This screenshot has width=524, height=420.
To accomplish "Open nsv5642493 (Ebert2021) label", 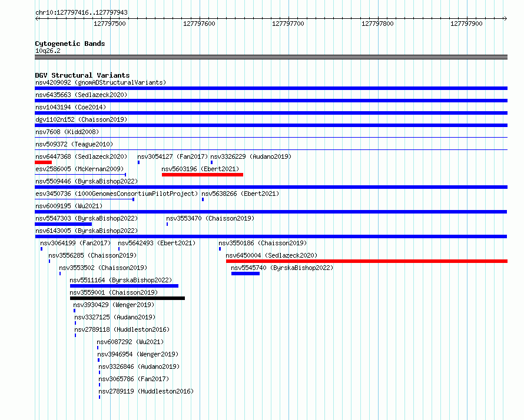I will click(x=157, y=243).
